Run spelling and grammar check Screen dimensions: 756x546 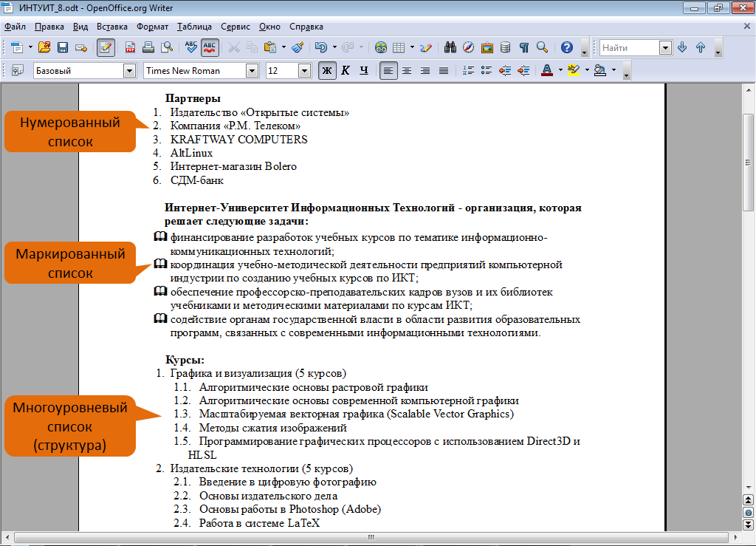[191, 47]
